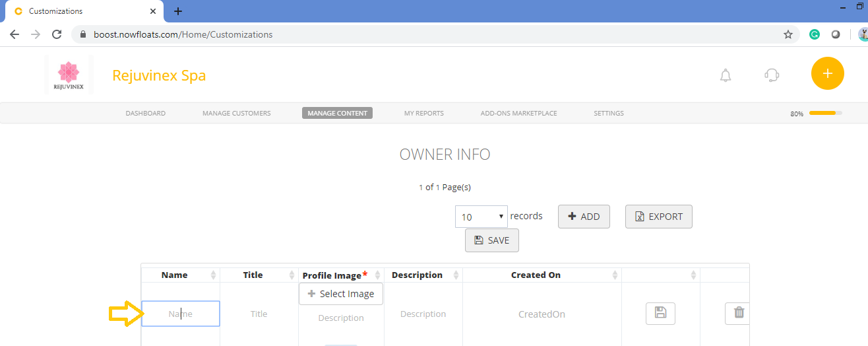868x346 pixels.
Task: Open the Dashboard menu
Action: point(146,113)
